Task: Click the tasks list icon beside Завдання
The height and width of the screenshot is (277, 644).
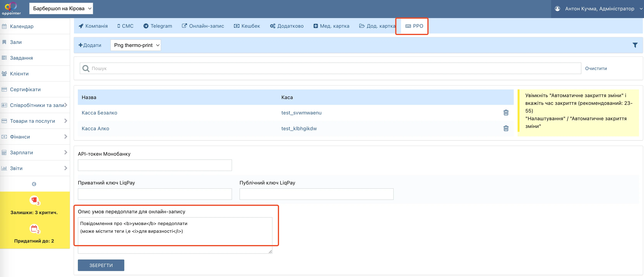Action: click(4, 58)
